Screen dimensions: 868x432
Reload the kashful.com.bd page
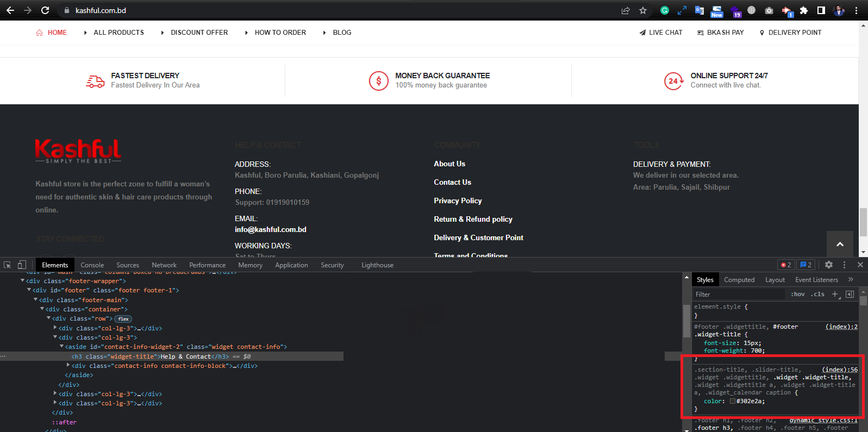coord(46,10)
